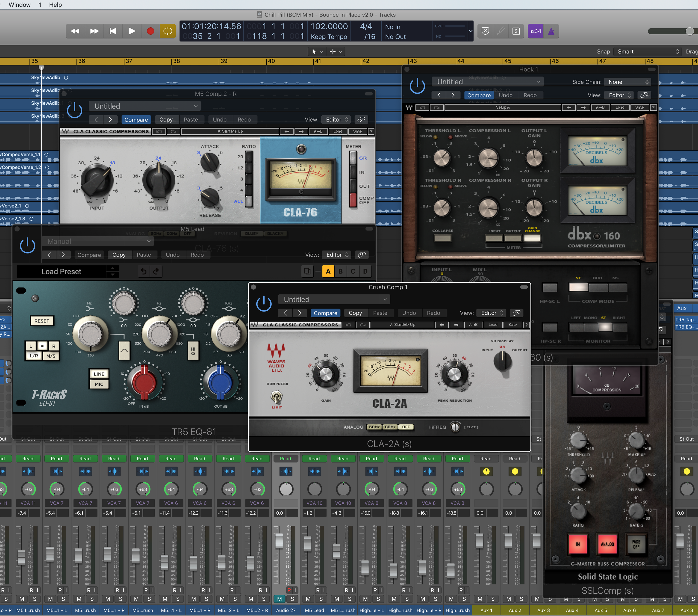This screenshot has width=698, height=616.
Task: Click the next-setting arrow in the Crush Comp 1 header
Action: [300, 313]
